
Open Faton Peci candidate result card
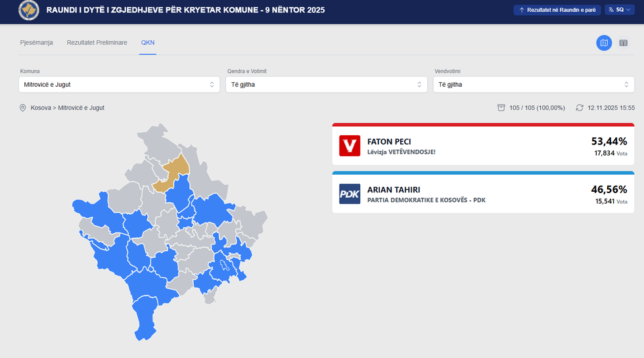pos(483,146)
